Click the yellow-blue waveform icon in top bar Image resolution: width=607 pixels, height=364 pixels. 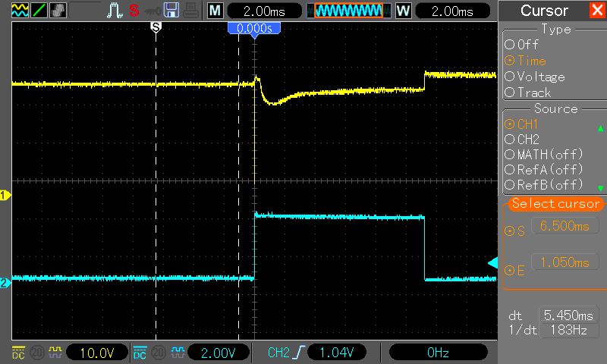(20, 11)
